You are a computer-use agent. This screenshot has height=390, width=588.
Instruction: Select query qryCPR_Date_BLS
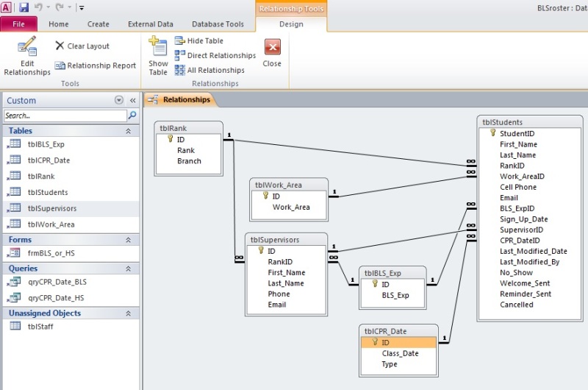point(71,282)
